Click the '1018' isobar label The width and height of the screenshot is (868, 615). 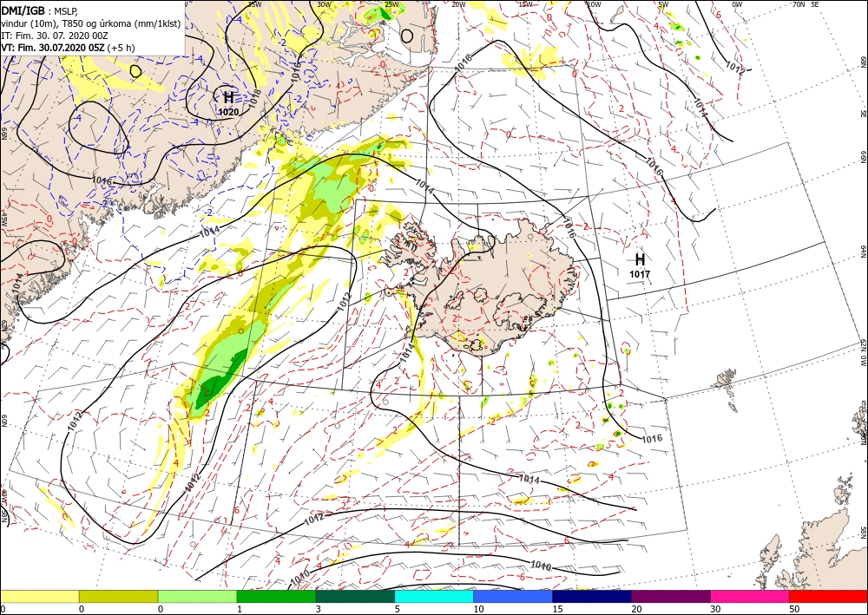255,97
